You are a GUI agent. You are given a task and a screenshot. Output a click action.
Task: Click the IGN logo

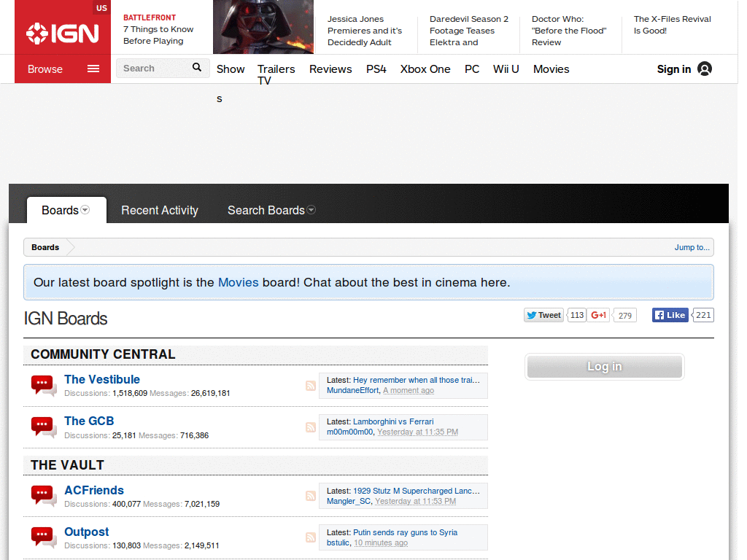coord(62,31)
